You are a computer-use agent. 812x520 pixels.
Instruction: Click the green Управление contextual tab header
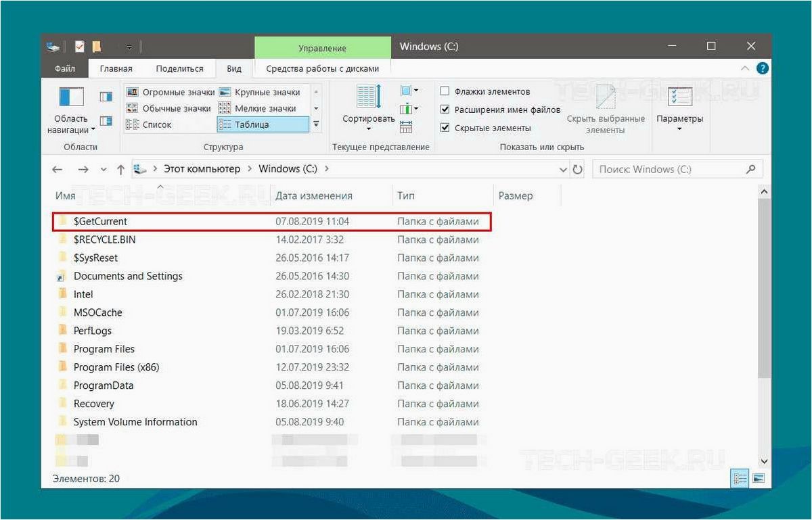tap(323, 48)
